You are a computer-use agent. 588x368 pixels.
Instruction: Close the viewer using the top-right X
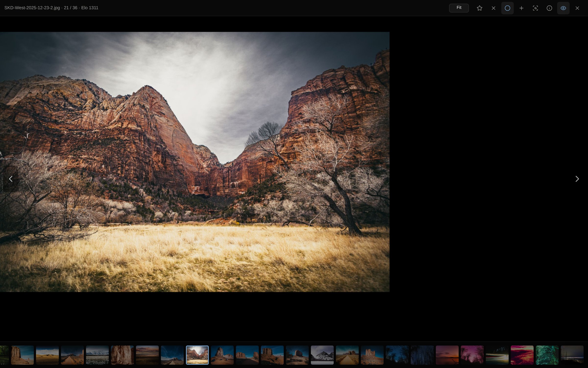tap(577, 8)
